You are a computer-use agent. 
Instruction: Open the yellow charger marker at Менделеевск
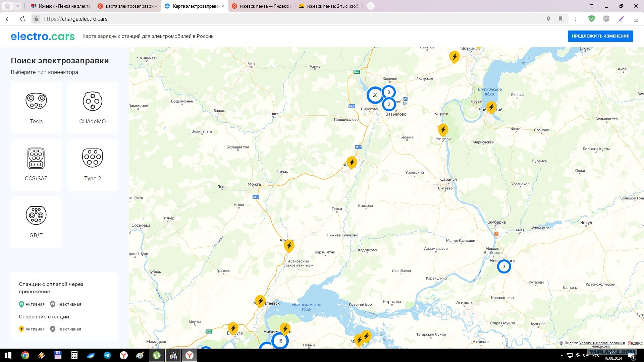click(260, 301)
